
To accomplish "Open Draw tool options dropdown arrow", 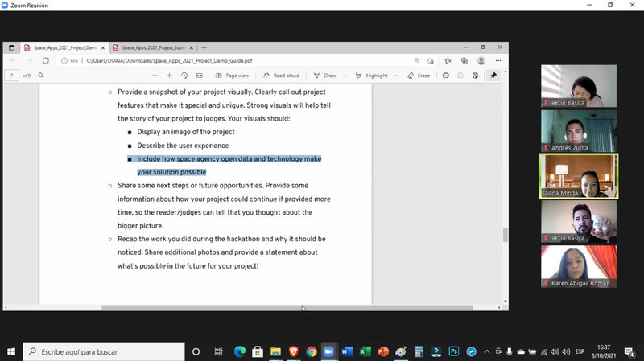I will pos(344,76).
